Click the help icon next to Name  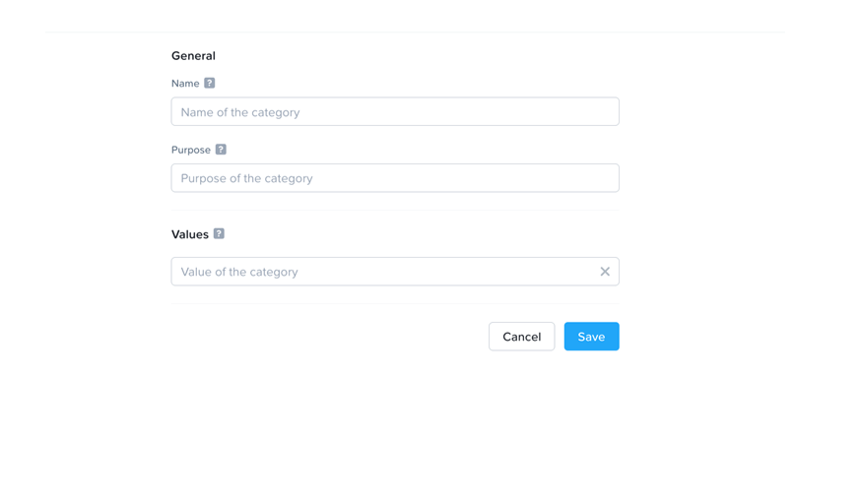209,84
